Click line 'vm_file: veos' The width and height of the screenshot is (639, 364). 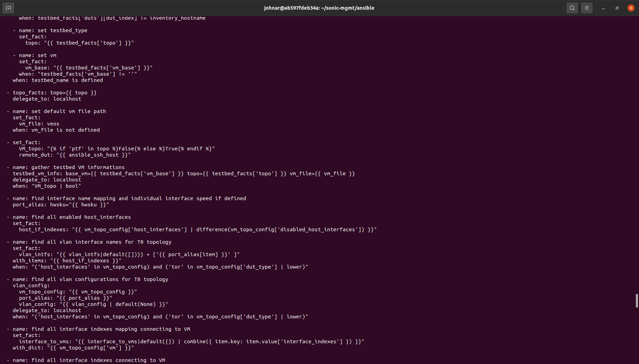[39, 124]
